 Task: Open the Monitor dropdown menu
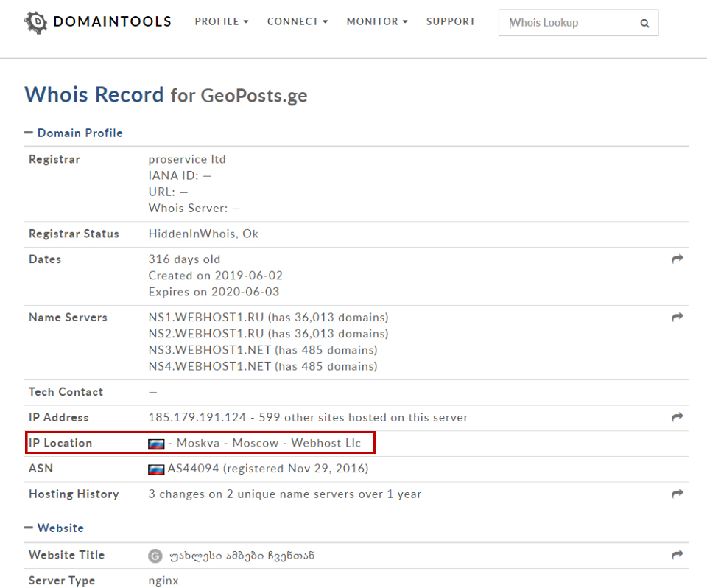tap(377, 21)
